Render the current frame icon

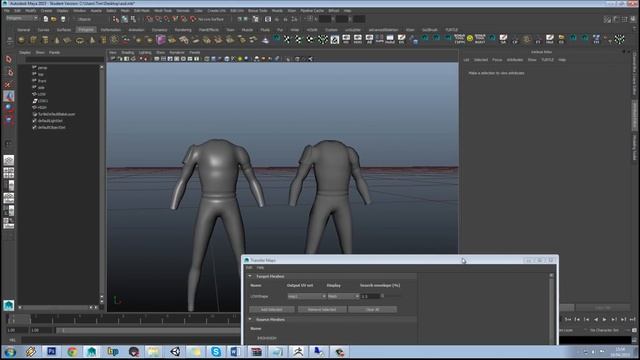point(277,19)
